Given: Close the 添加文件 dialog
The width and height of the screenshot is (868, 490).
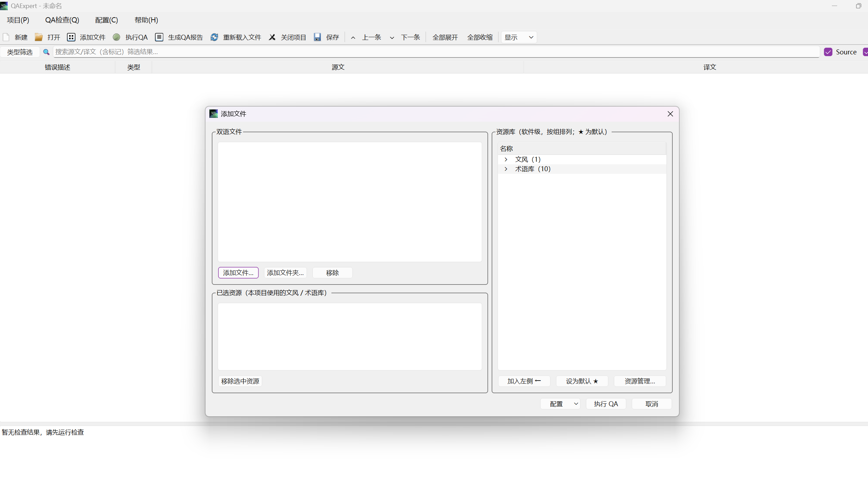Looking at the screenshot, I should click(x=670, y=114).
